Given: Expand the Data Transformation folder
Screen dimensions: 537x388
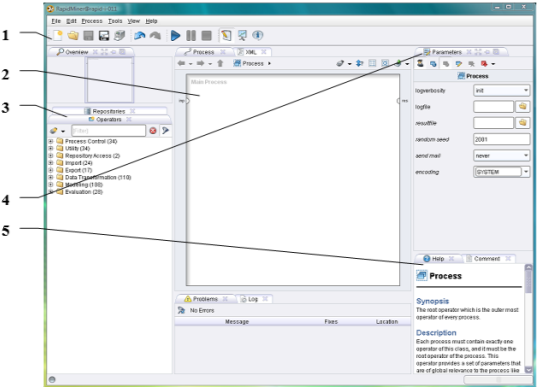Looking at the screenshot, I should click(51, 177).
